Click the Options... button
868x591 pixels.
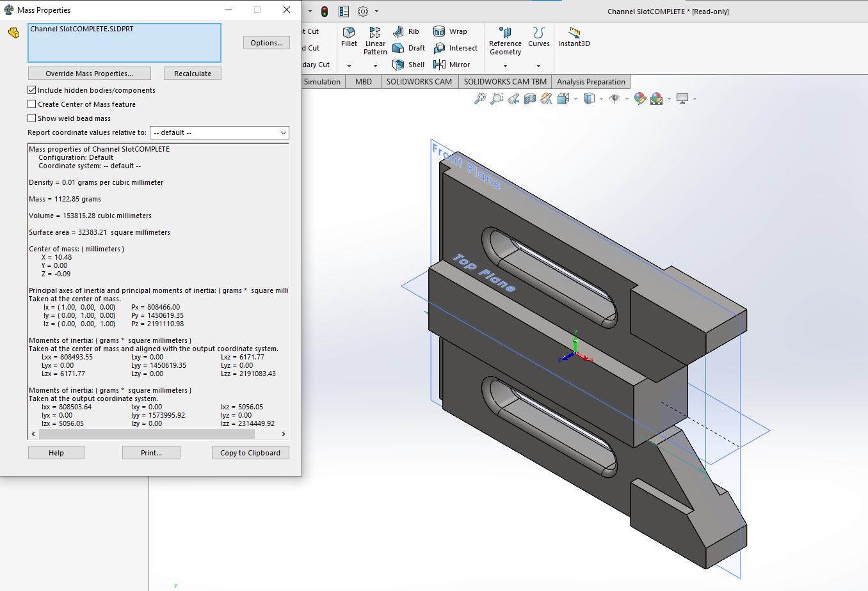pyautogui.click(x=266, y=43)
